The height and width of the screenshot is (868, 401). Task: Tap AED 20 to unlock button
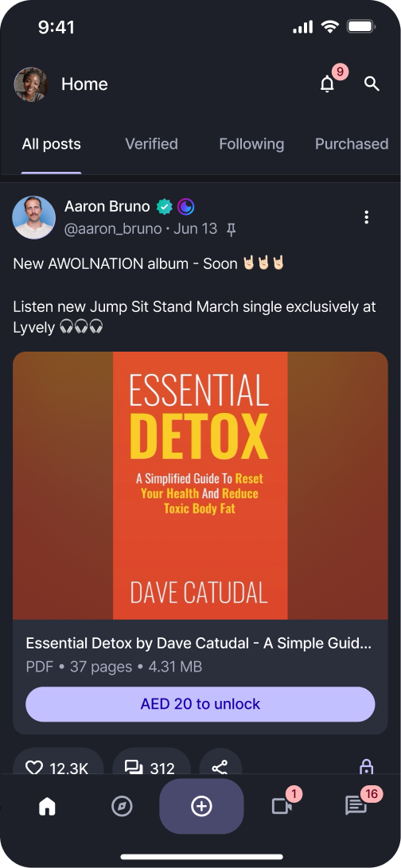point(200,704)
